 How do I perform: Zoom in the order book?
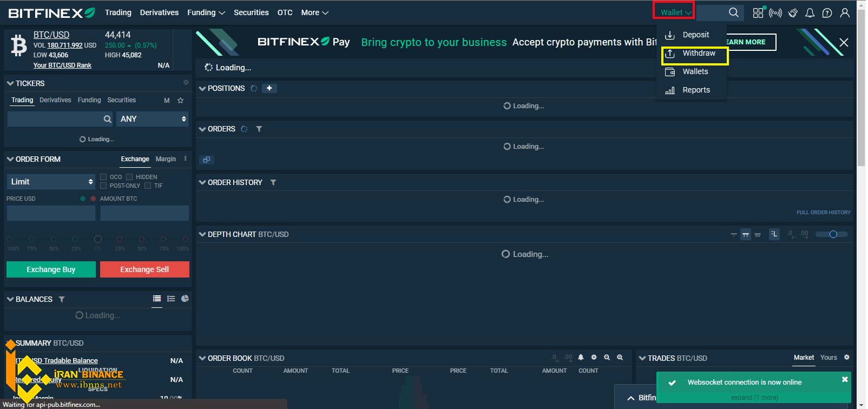(x=620, y=358)
